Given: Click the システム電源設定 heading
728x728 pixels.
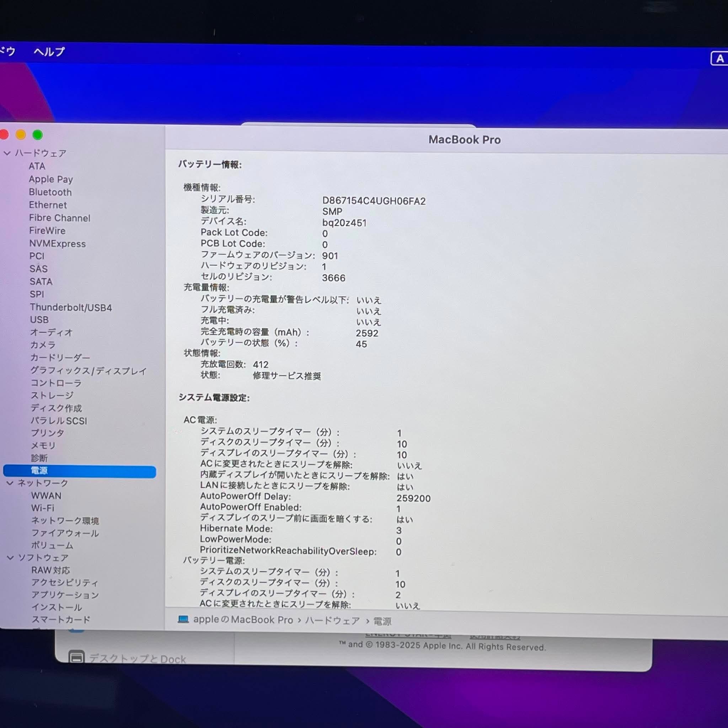Looking at the screenshot, I should 214,397.
